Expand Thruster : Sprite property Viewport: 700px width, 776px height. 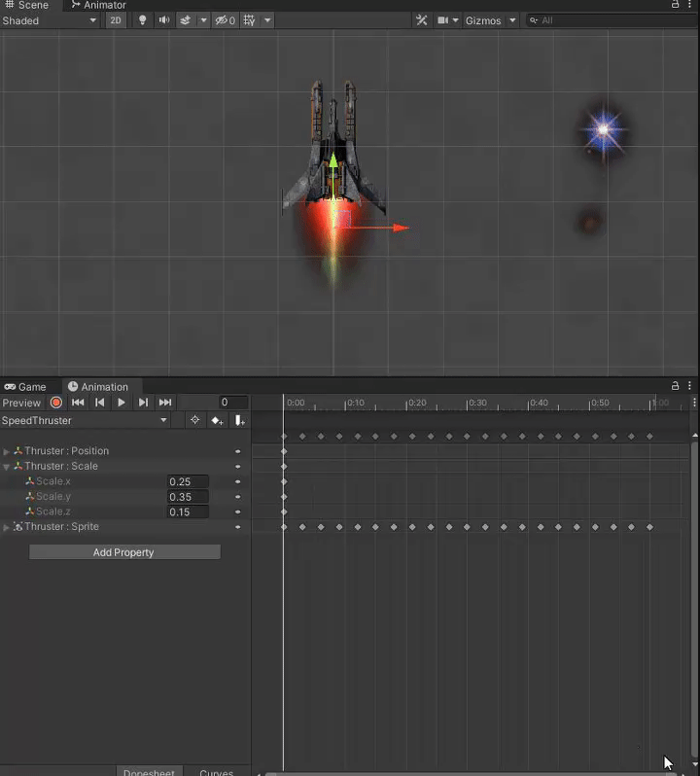tap(7, 528)
